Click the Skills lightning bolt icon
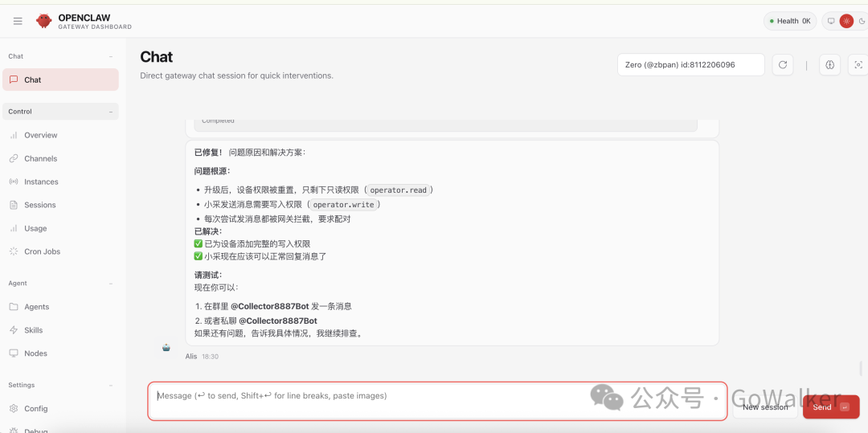This screenshot has height=433, width=868. click(14, 330)
